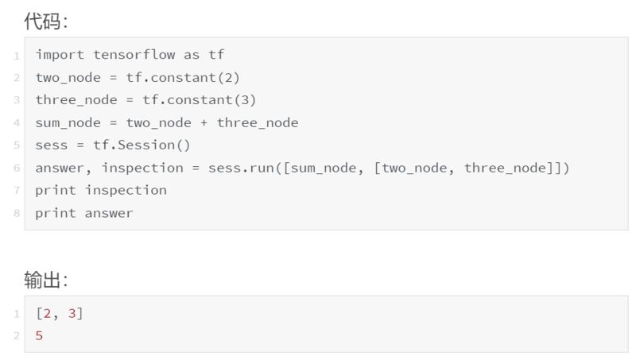
Task: Click the sess.run call line
Action: 302,168
